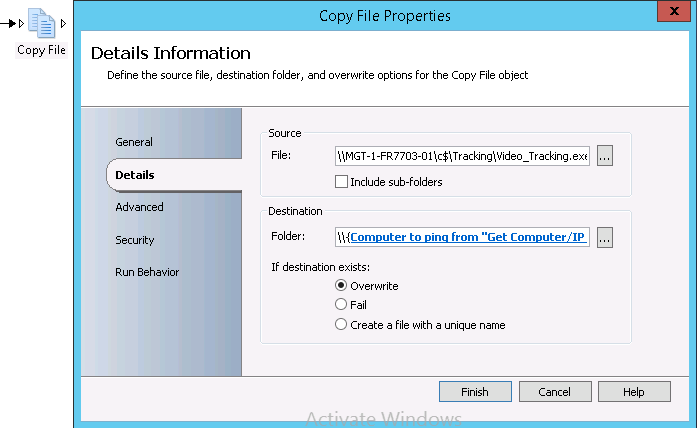Browse for the destination folder

pyautogui.click(x=605, y=237)
